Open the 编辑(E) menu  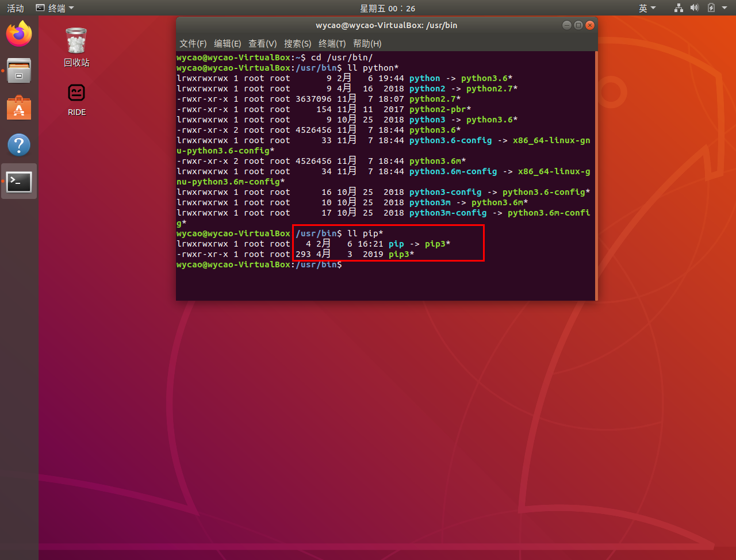coord(227,44)
